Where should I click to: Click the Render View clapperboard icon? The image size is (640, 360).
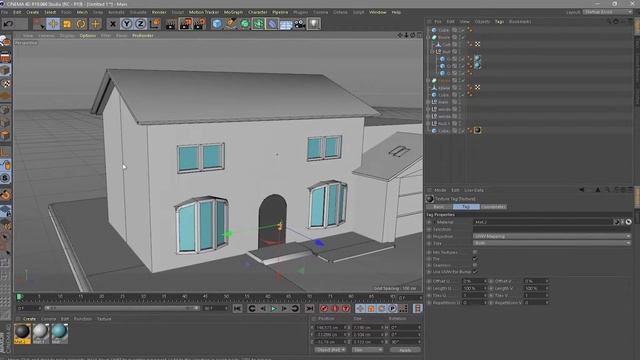tap(171, 24)
